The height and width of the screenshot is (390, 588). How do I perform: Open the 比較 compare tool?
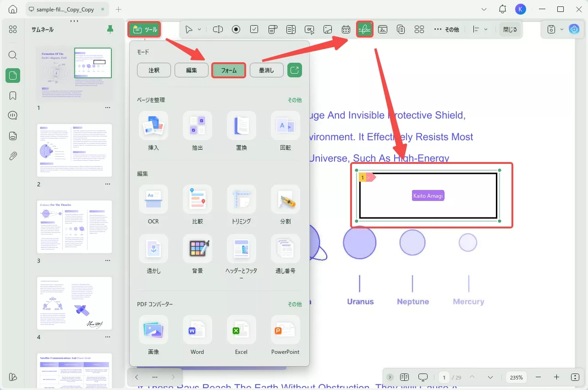click(x=198, y=204)
